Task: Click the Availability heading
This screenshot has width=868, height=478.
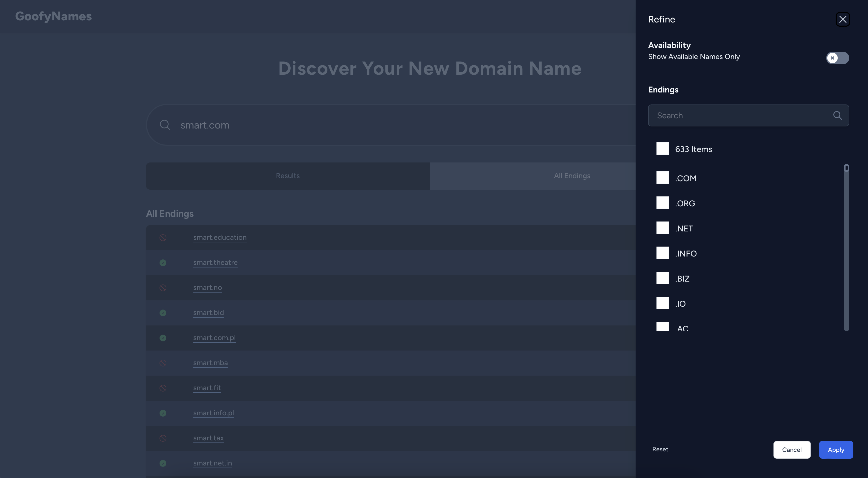Action: pos(669,45)
